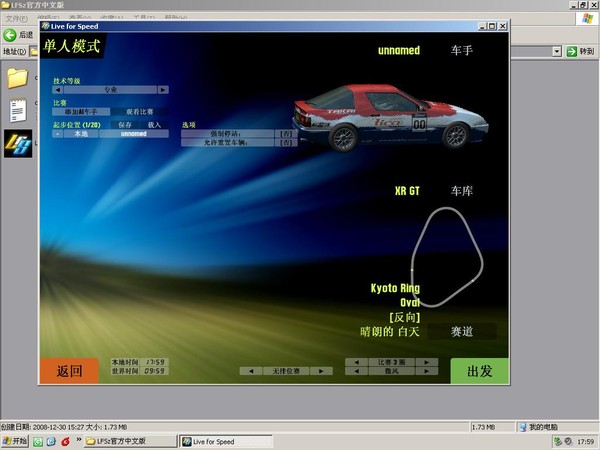Switch to LFSz官方中文版 taskbar item
The width and height of the screenshot is (600, 450).
(130, 441)
